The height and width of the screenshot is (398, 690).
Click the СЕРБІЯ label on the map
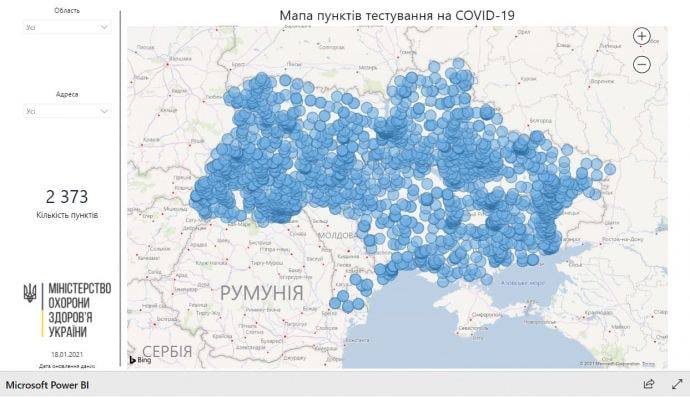(x=167, y=351)
